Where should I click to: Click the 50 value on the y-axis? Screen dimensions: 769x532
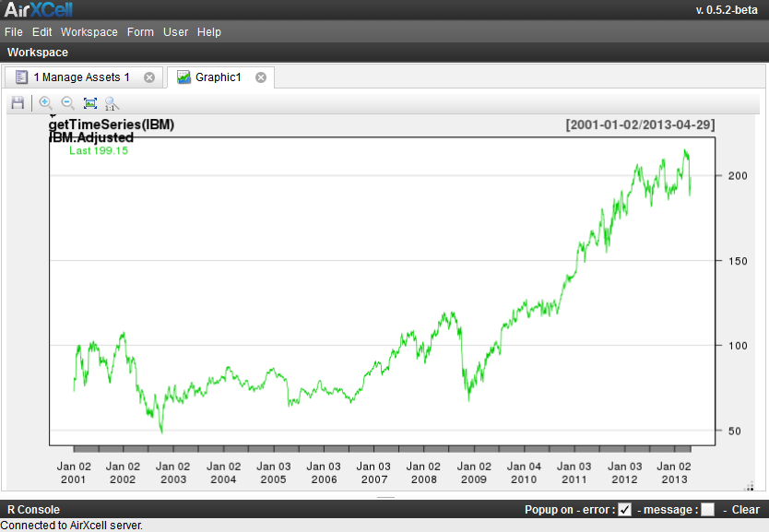point(735,431)
